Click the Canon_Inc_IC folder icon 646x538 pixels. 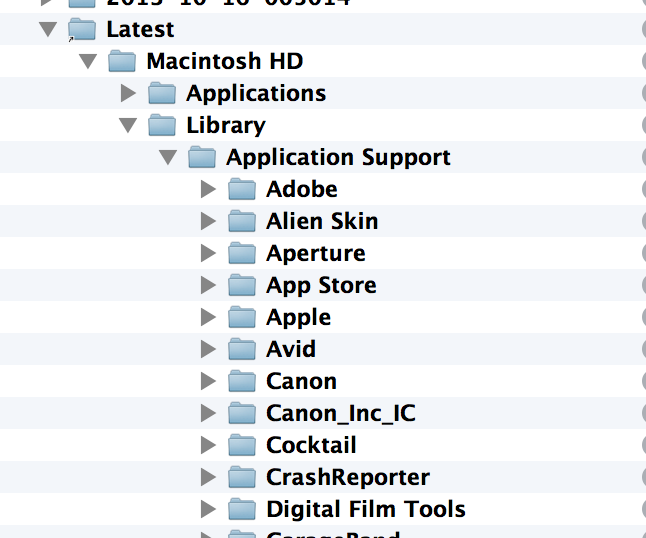242,413
